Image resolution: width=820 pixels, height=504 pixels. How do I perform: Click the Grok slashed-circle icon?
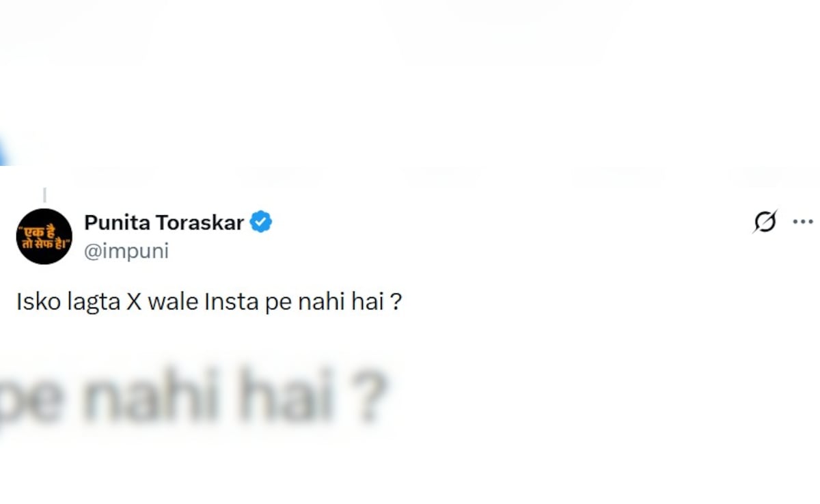point(765,222)
